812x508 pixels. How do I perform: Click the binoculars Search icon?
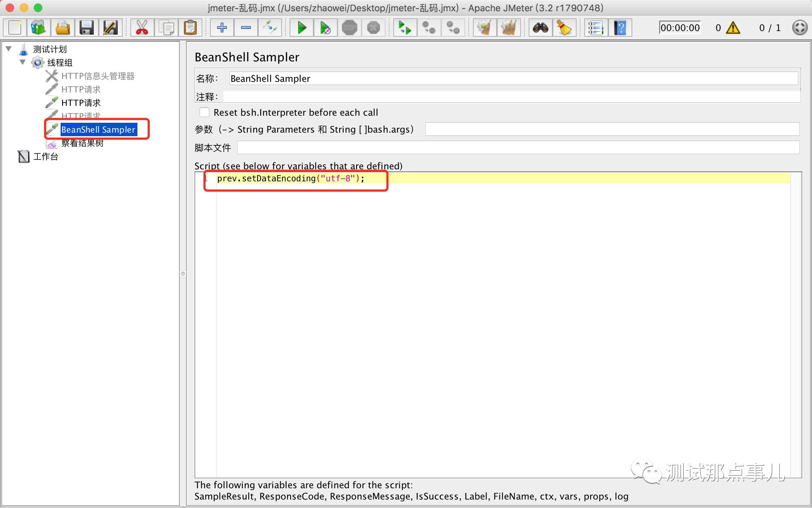tap(540, 28)
